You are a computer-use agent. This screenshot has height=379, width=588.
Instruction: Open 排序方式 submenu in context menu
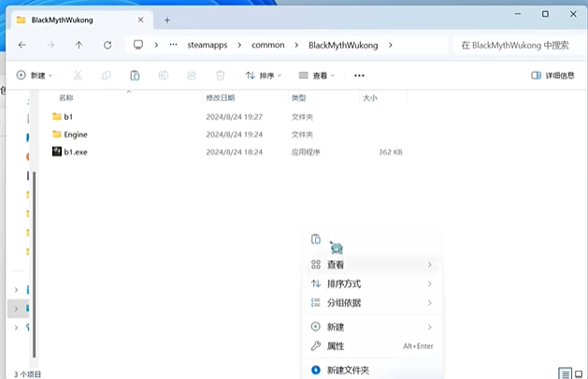[x=372, y=284]
